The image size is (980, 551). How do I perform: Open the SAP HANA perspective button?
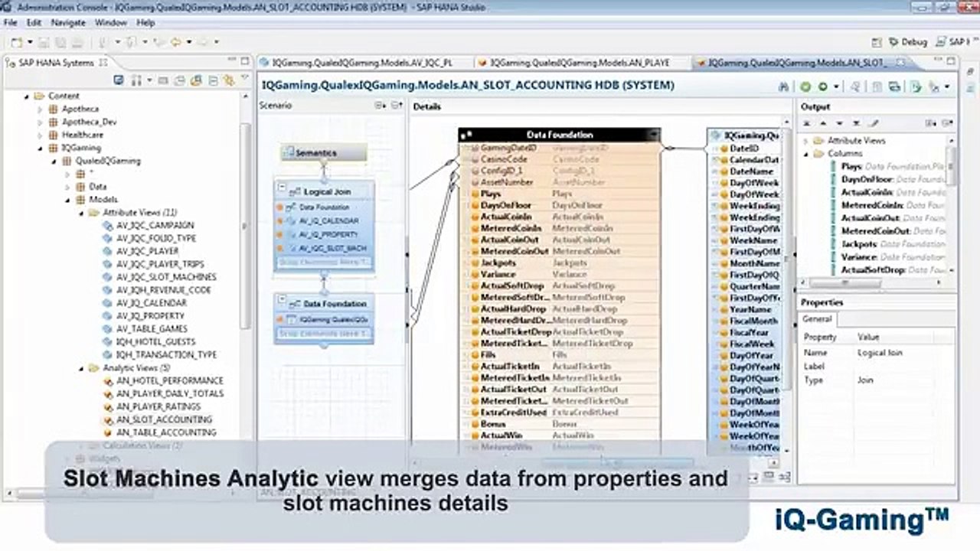click(x=954, y=42)
